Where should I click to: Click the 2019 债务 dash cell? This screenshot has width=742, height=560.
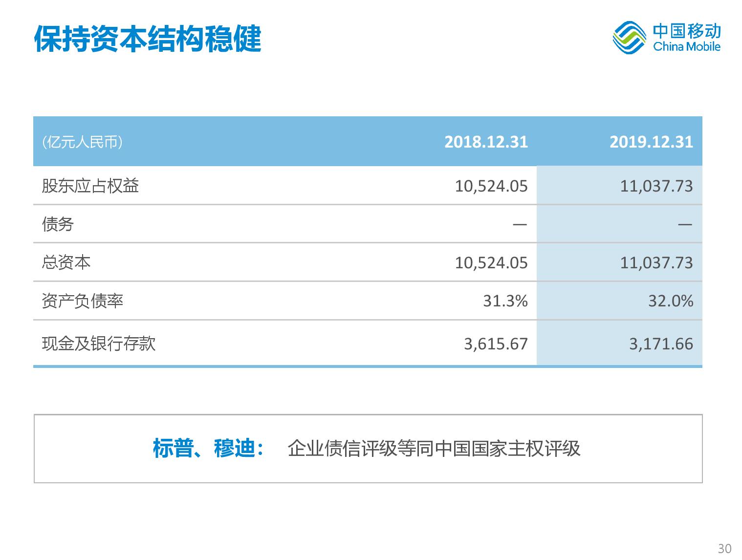(685, 224)
